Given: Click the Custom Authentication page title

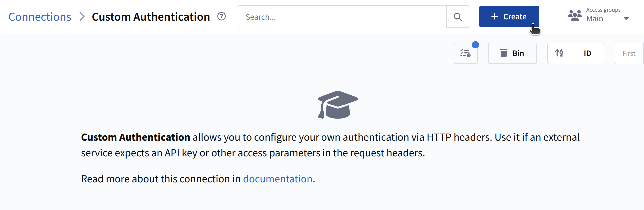Looking at the screenshot, I should (x=151, y=17).
